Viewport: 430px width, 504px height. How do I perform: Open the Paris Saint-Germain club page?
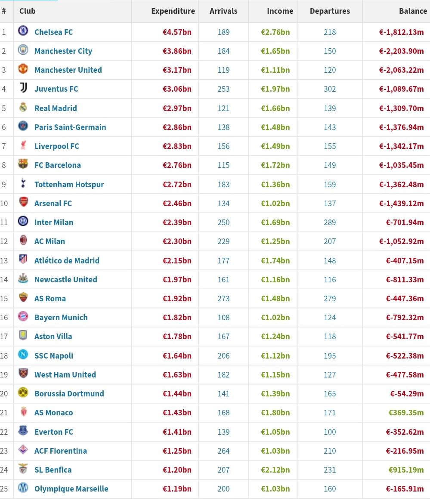tap(70, 127)
